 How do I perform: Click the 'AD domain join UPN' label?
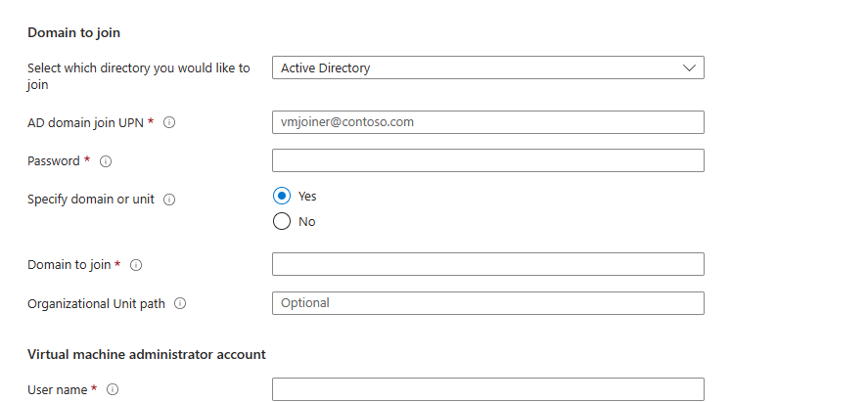(85, 122)
